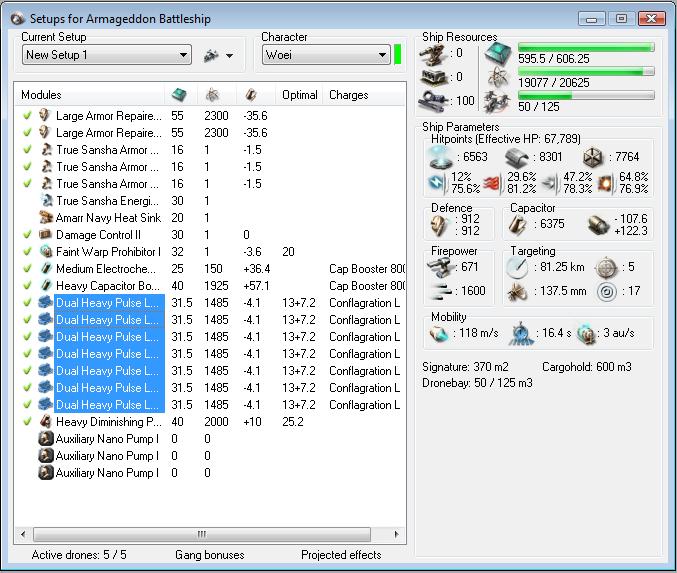The width and height of the screenshot is (677, 573).
Task: Click the module list horizontal scrollbar thumb
Action: coord(202,534)
